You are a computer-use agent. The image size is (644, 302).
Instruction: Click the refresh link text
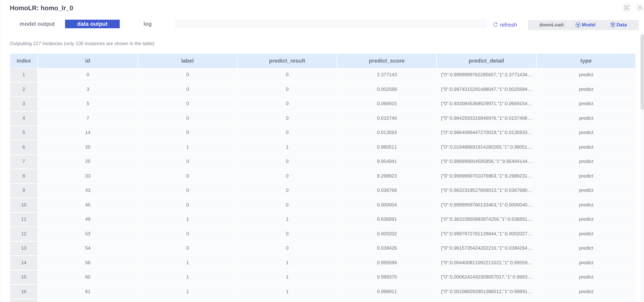pyautogui.click(x=508, y=25)
